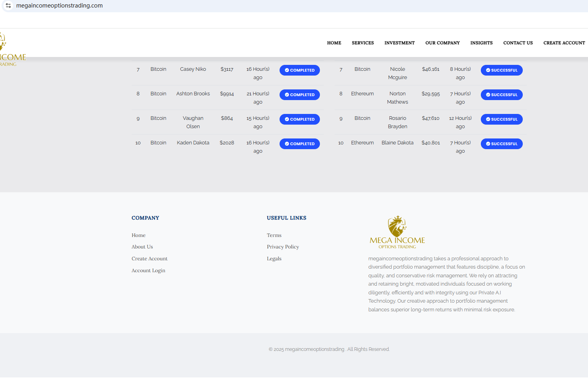Click the SUCCESSFUL badge for Nicole Mcguire
588x379 pixels.
pyautogui.click(x=501, y=70)
